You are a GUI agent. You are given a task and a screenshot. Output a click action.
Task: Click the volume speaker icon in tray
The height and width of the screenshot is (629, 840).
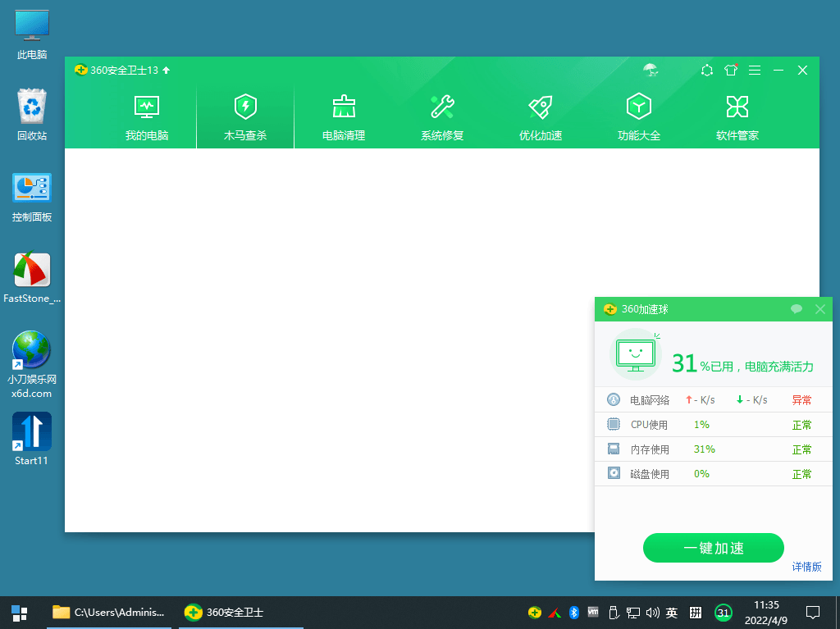652,613
